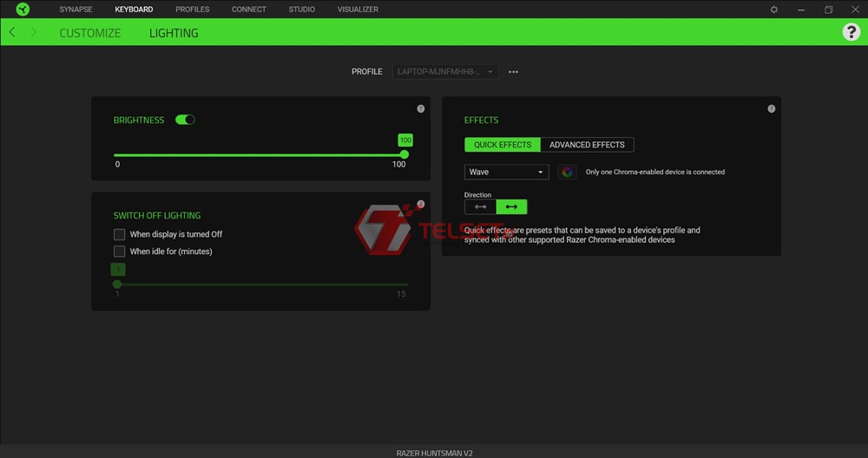Select the left wave direction arrow
This screenshot has height=458, width=868.
click(x=480, y=206)
